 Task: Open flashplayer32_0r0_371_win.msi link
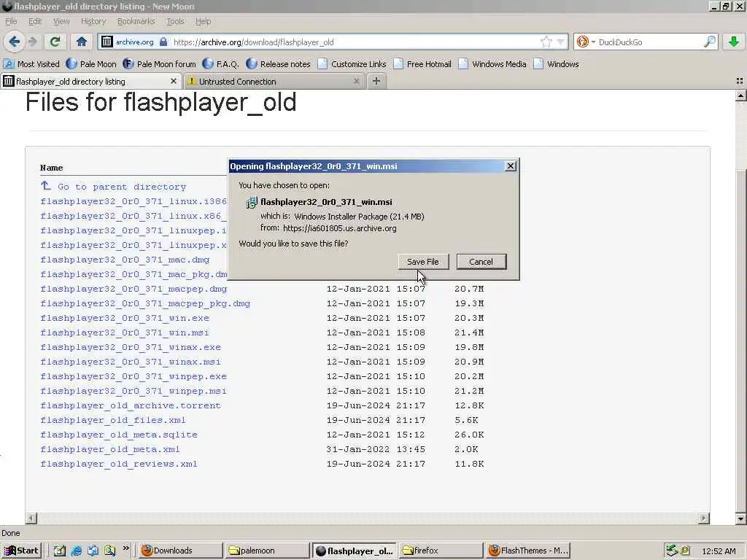(125, 332)
